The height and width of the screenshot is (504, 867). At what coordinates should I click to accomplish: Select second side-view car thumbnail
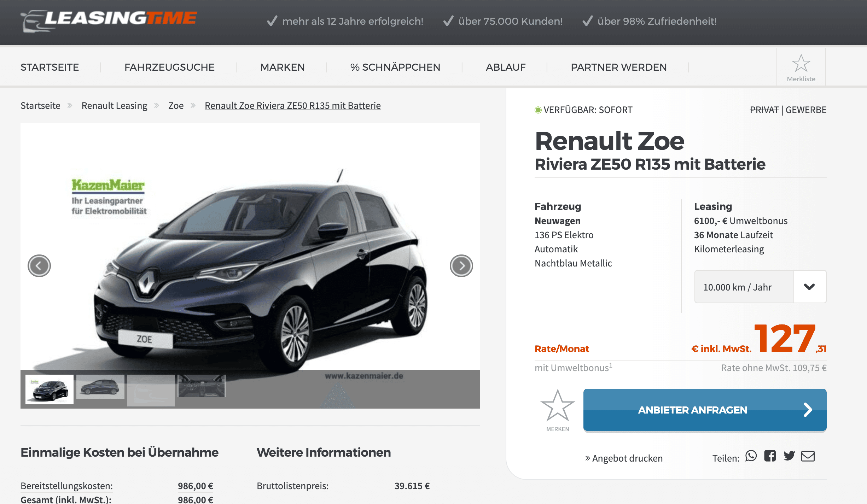click(x=100, y=387)
